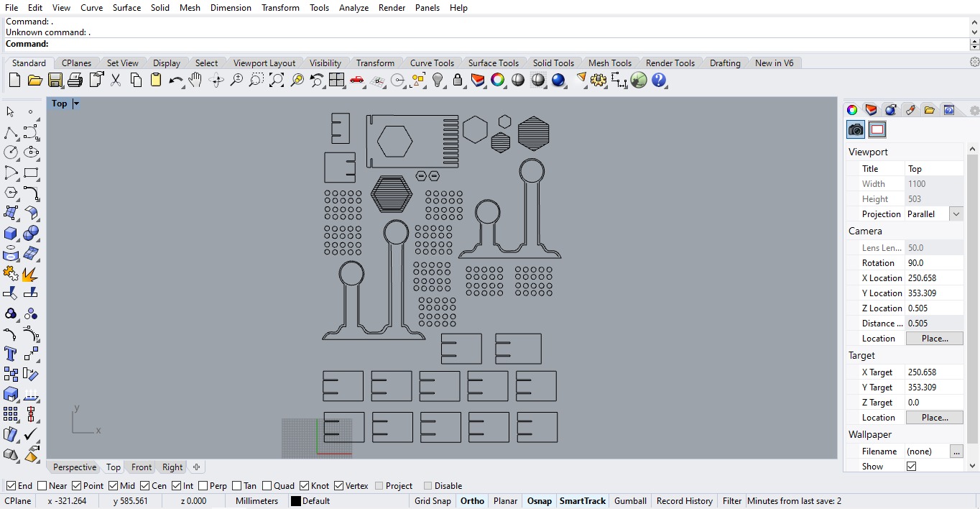Click the padlock Lock objects icon

point(458,81)
